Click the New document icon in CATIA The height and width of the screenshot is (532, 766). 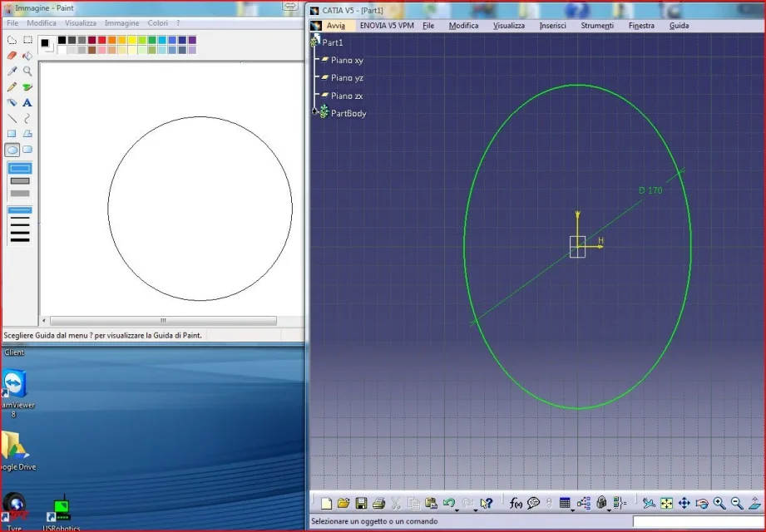pos(326,503)
